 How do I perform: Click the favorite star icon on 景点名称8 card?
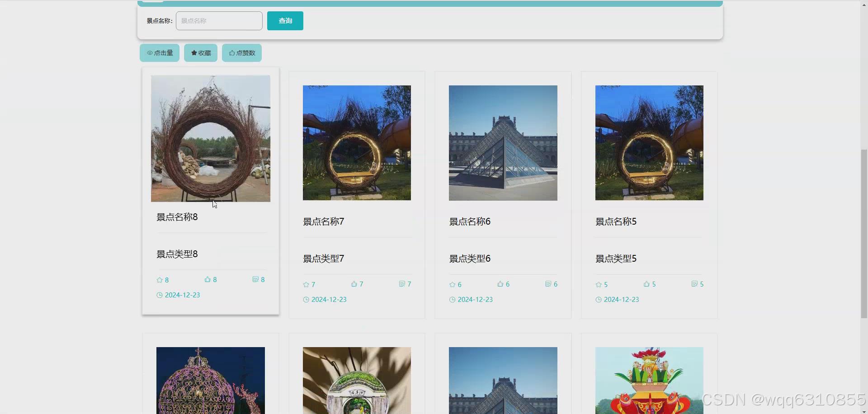(160, 280)
